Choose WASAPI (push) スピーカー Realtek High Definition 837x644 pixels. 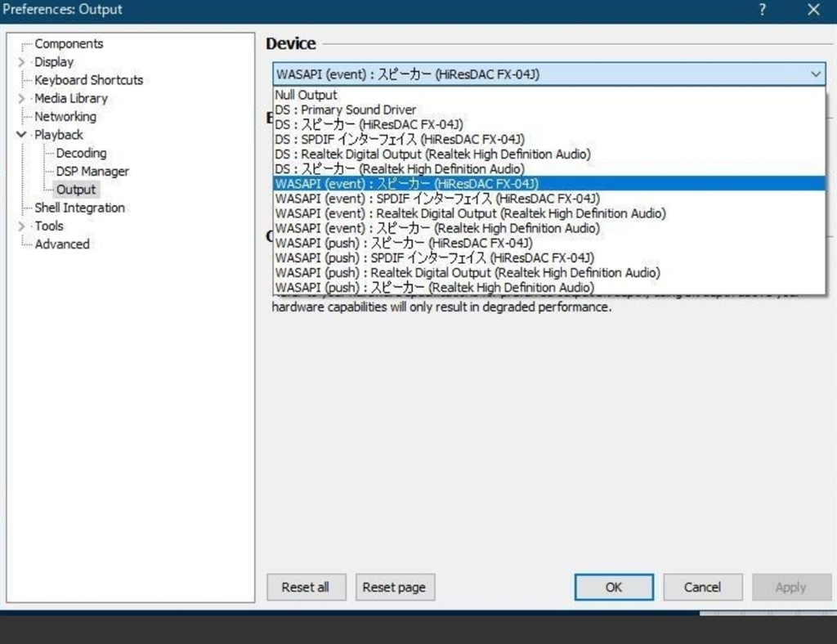point(548,287)
